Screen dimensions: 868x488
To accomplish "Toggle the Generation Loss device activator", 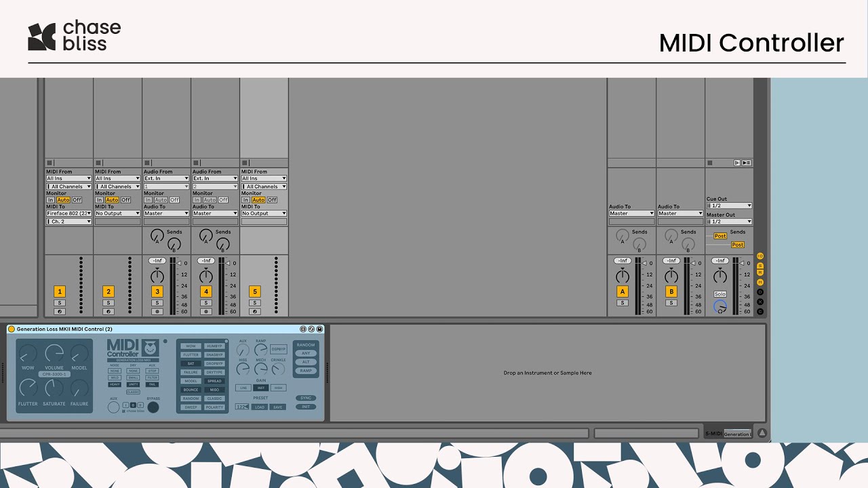I will coord(11,329).
